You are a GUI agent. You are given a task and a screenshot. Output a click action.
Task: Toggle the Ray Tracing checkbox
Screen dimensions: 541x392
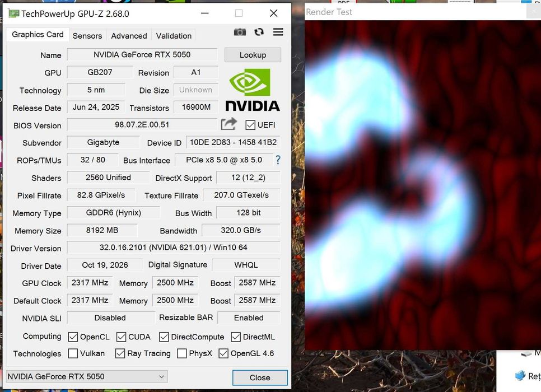(x=120, y=353)
